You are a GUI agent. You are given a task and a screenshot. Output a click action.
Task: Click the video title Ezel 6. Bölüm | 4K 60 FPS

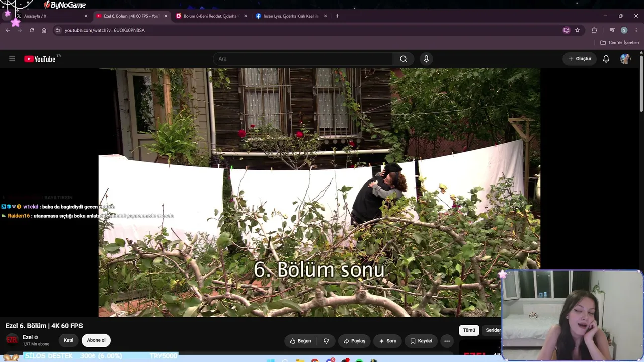tap(44, 326)
